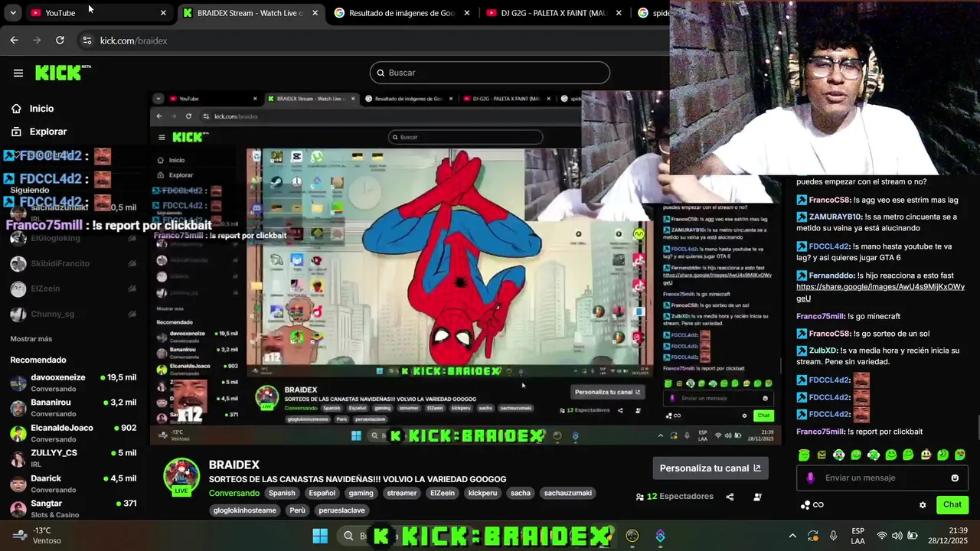Switch to BRAIDEX Stream tab
The image size is (980, 551).
coord(251,13)
